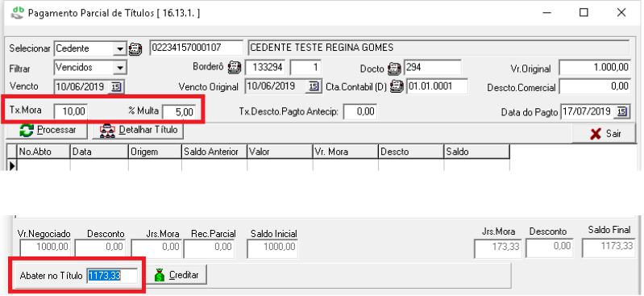644x296 pixels.
Task: Click the Valor column header
Action: [x=280, y=152]
